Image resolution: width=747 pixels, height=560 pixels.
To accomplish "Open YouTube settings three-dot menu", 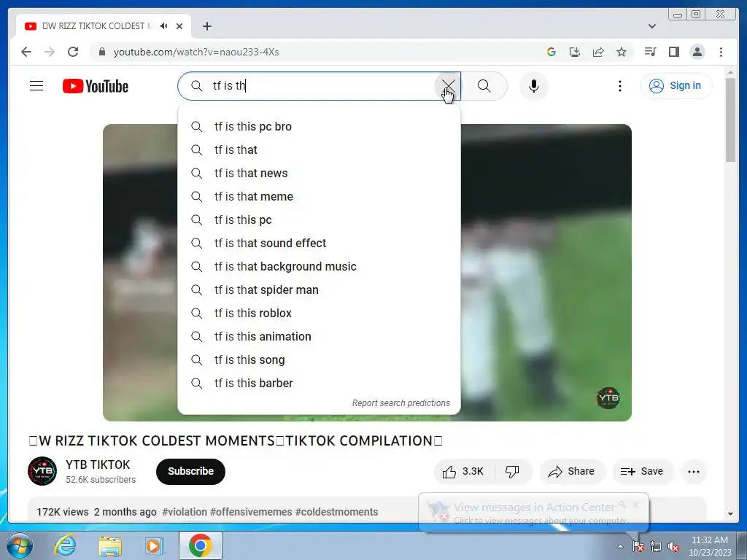I will click(620, 86).
